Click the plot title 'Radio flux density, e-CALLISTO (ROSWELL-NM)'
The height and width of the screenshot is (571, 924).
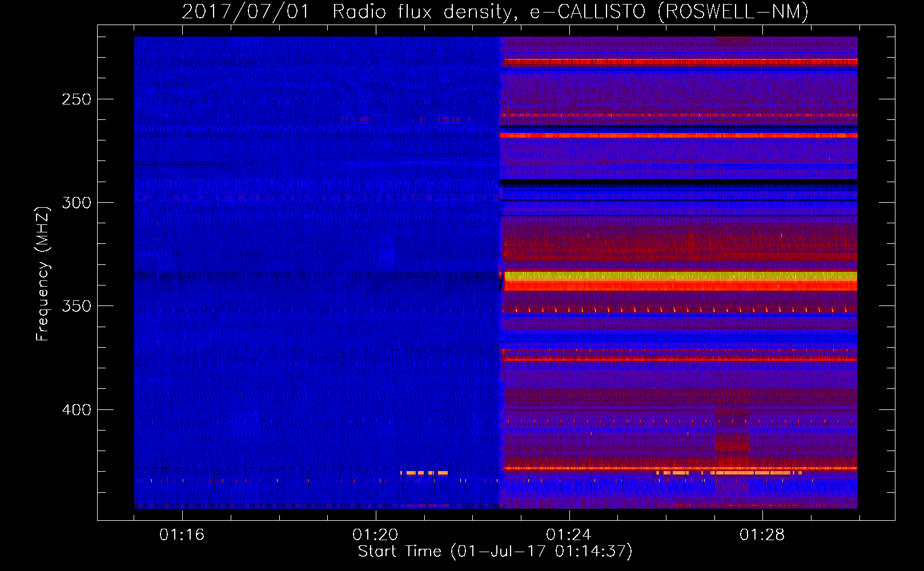click(x=571, y=12)
